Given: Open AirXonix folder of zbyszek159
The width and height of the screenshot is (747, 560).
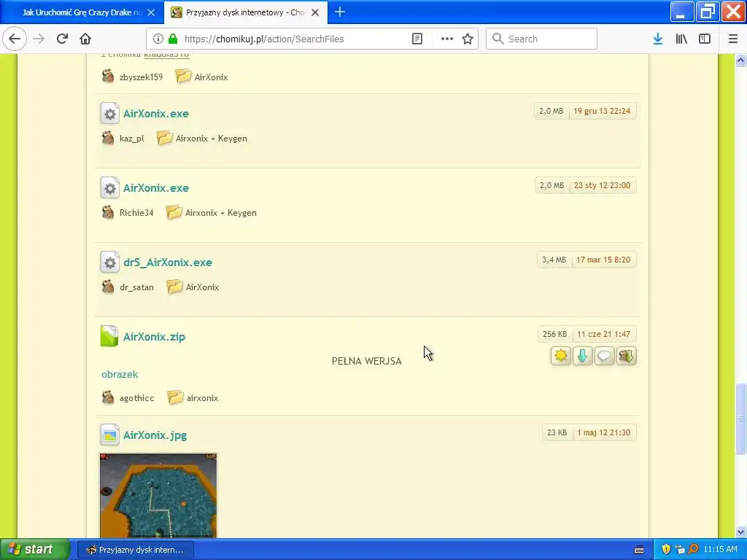Looking at the screenshot, I should (x=211, y=77).
